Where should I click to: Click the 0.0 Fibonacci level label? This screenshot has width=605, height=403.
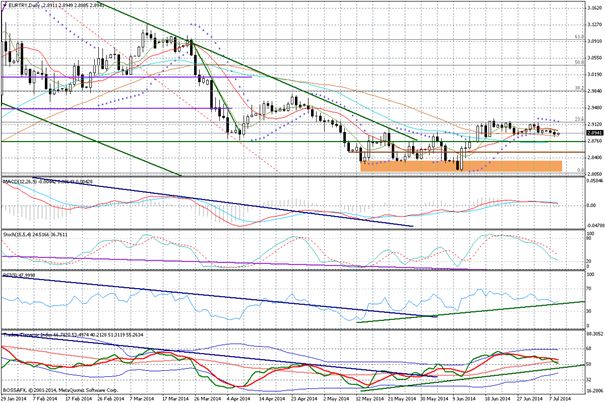pos(580,170)
